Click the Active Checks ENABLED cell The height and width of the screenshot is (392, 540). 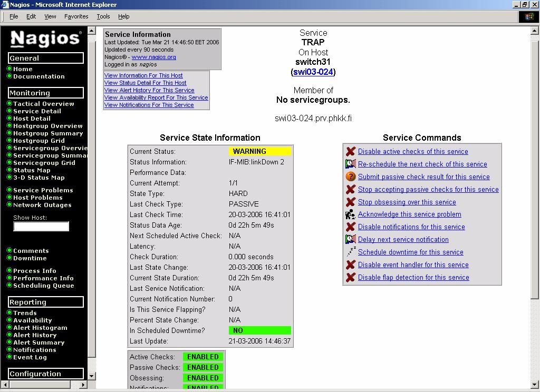click(x=203, y=357)
